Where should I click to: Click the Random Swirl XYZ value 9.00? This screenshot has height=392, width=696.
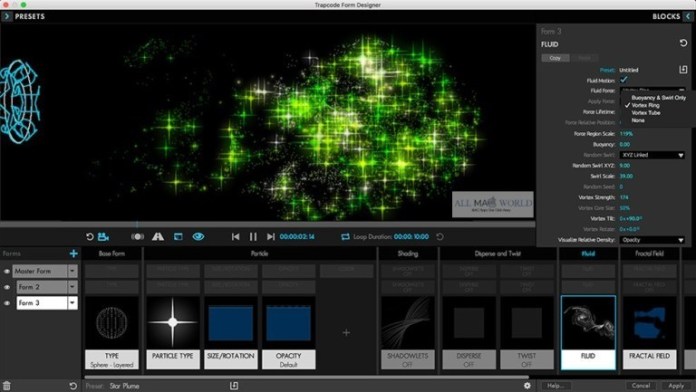[625, 166]
